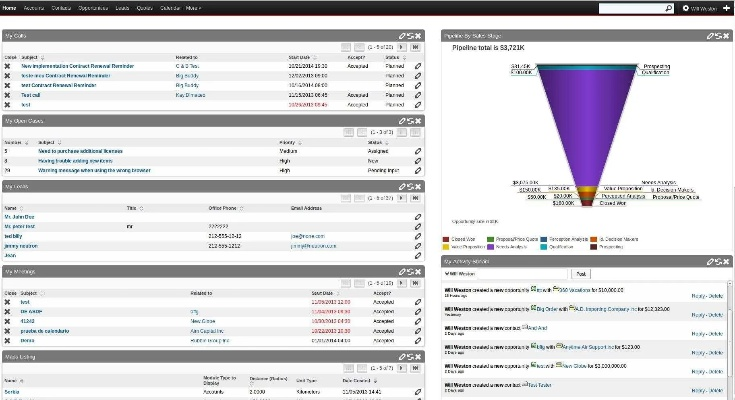This screenshot has width=735, height=400.
Task: Click the plus icon in top bar
Action: 726,8
